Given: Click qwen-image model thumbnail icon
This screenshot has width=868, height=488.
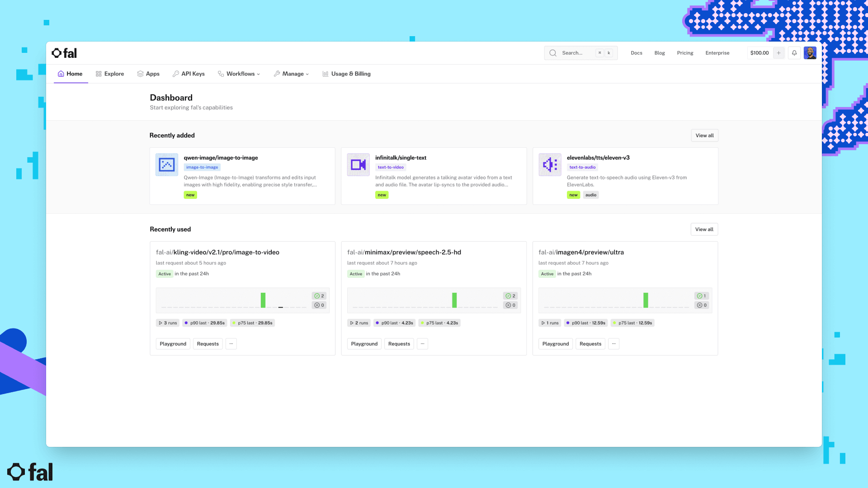Looking at the screenshot, I should click(x=167, y=165).
